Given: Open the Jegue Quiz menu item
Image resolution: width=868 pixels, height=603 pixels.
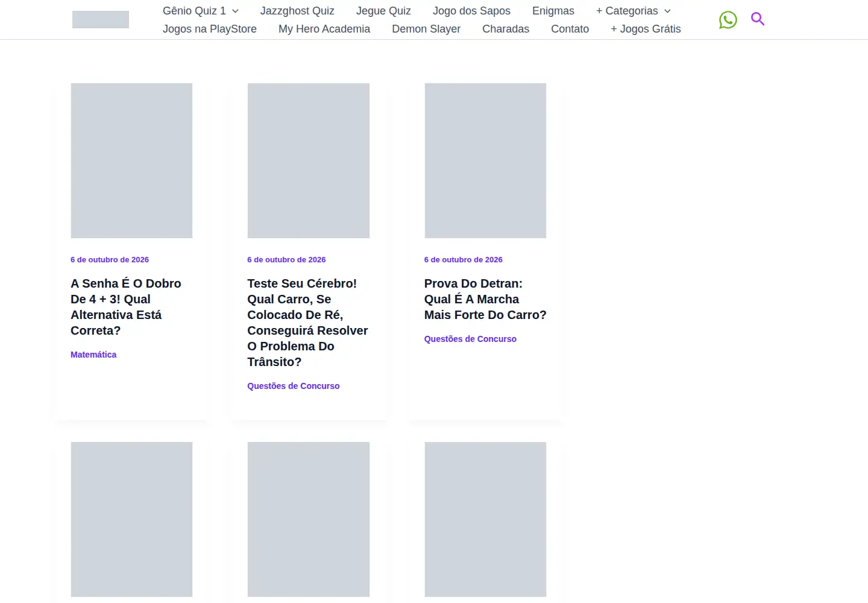Looking at the screenshot, I should [383, 11].
